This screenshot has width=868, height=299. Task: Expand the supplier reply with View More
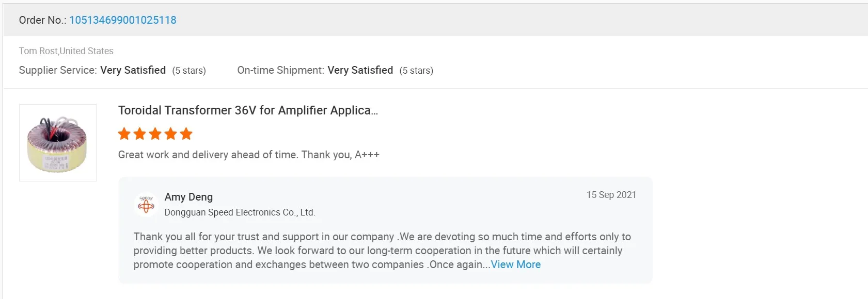point(515,264)
